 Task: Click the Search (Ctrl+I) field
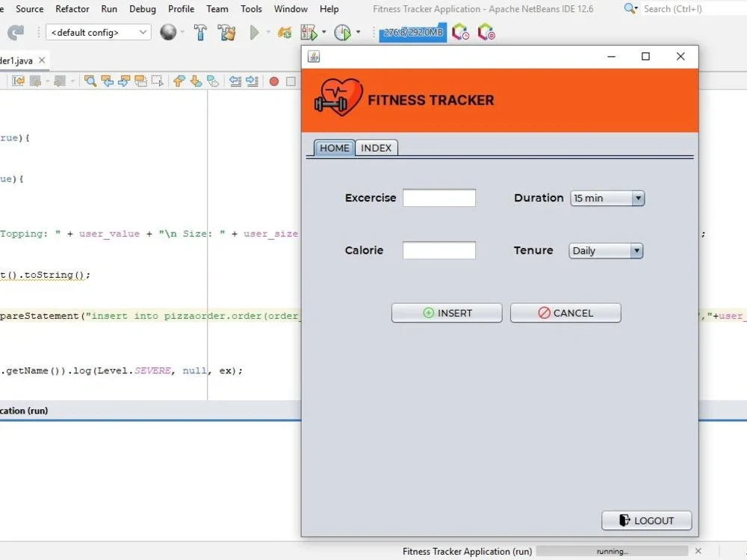[x=694, y=8]
